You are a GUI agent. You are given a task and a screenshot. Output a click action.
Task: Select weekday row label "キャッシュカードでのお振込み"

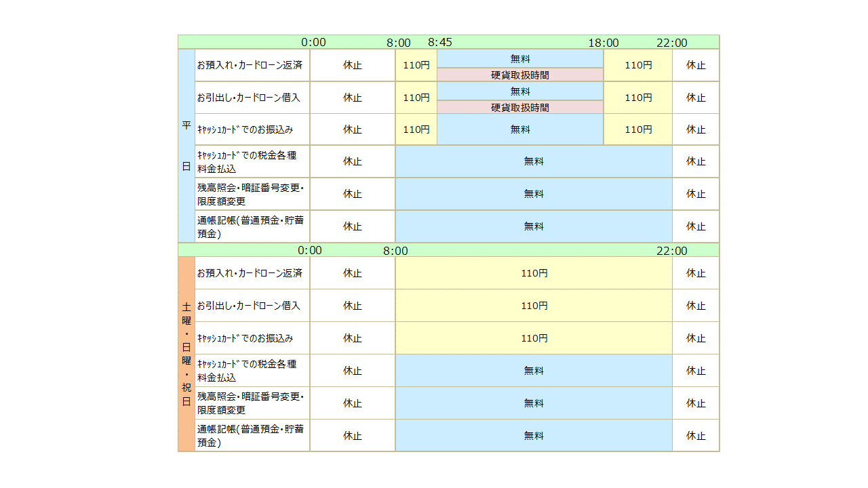(x=252, y=129)
